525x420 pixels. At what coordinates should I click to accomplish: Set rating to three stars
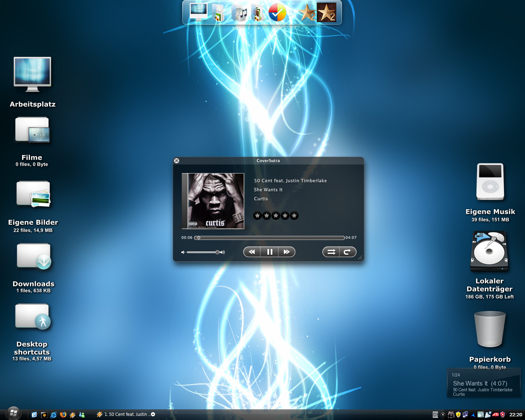pyautogui.click(x=276, y=215)
